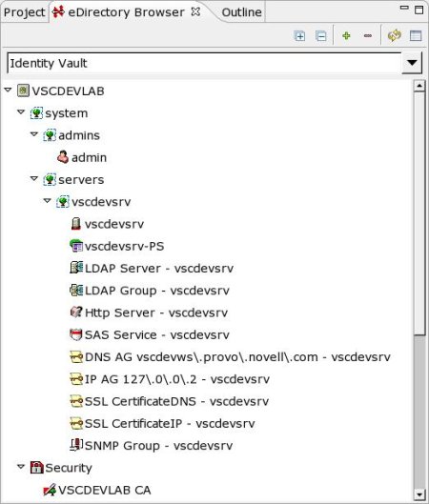Screen dimensions: 429x504
Task: Select the VSCDEVLAB CA label
Action: click(105, 490)
